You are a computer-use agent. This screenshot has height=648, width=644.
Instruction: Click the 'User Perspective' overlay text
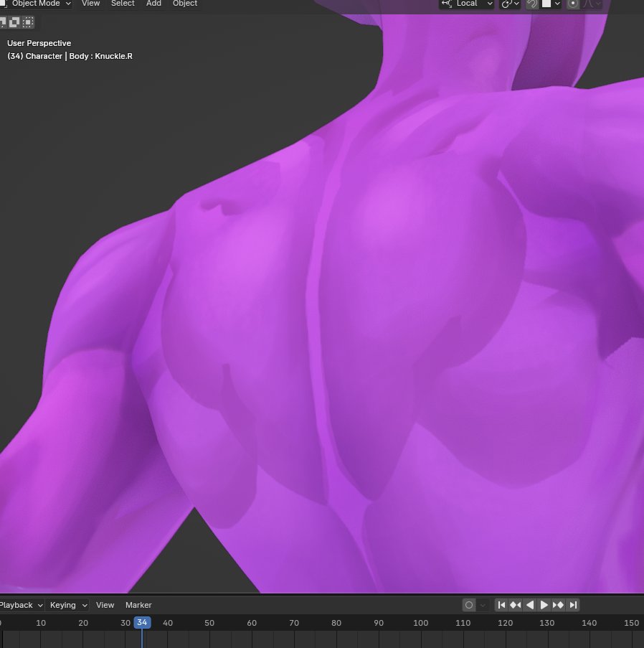coord(39,43)
